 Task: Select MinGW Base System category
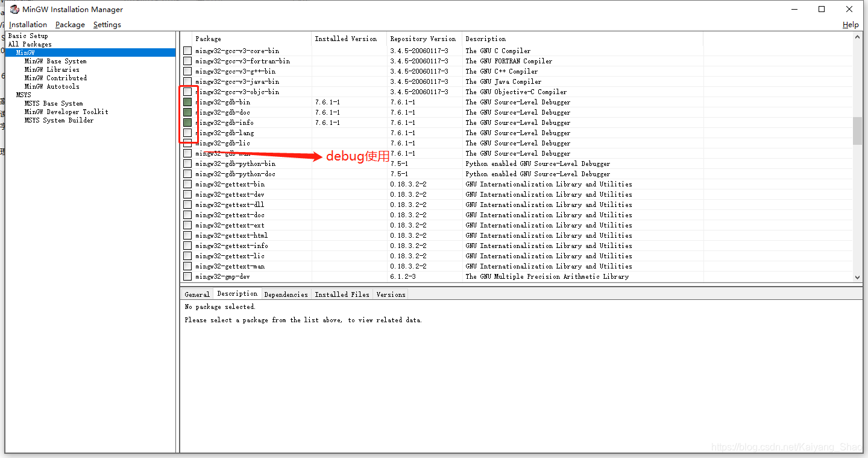tap(55, 61)
